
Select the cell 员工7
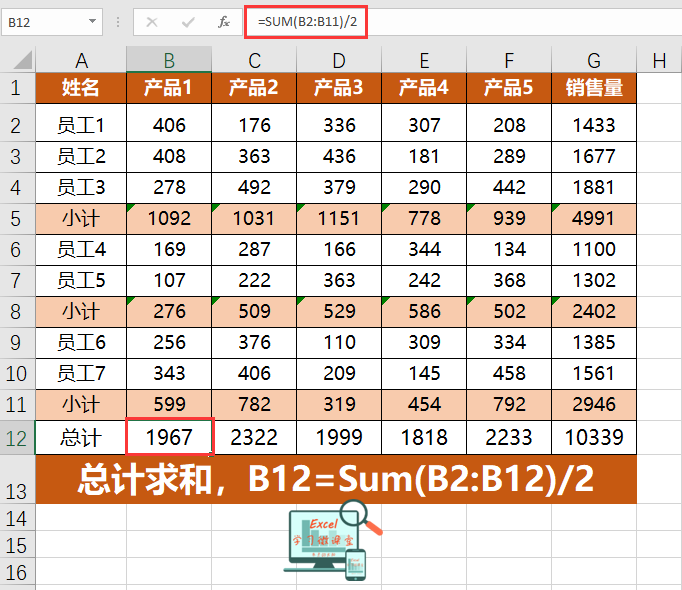click(x=81, y=374)
